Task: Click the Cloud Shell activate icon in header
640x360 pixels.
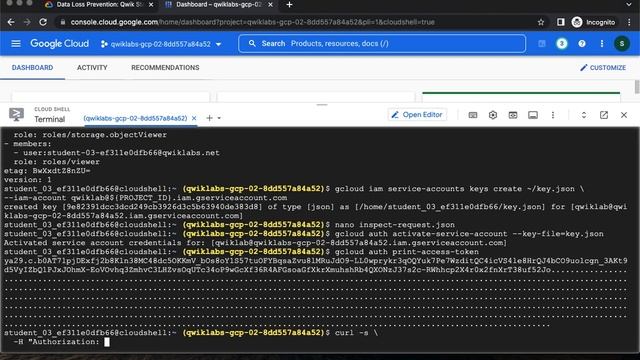Action: [542, 44]
